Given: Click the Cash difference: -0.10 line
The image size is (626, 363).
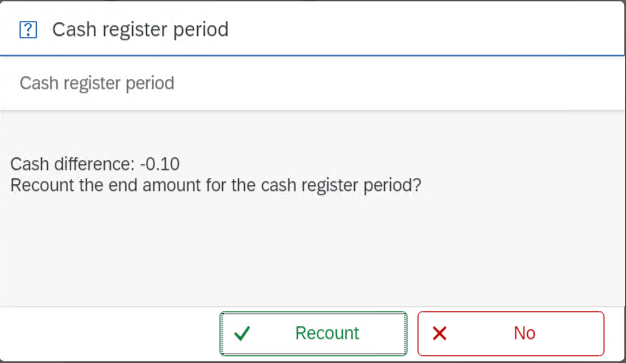Looking at the screenshot, I should [95, 164].
